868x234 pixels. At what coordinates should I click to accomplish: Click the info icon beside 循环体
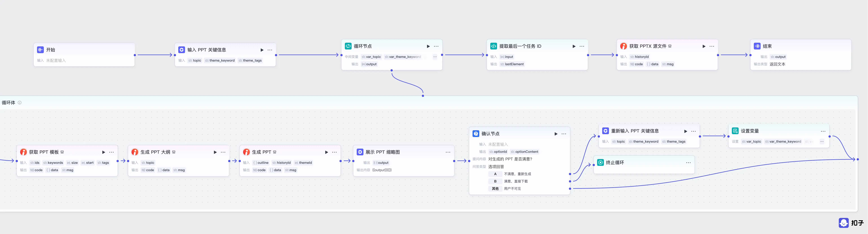point(20,103)
